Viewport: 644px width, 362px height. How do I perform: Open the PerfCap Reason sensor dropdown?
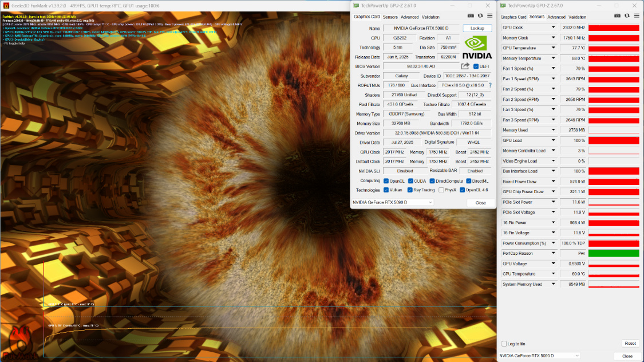pyautogui.click(x=553, y=254)
